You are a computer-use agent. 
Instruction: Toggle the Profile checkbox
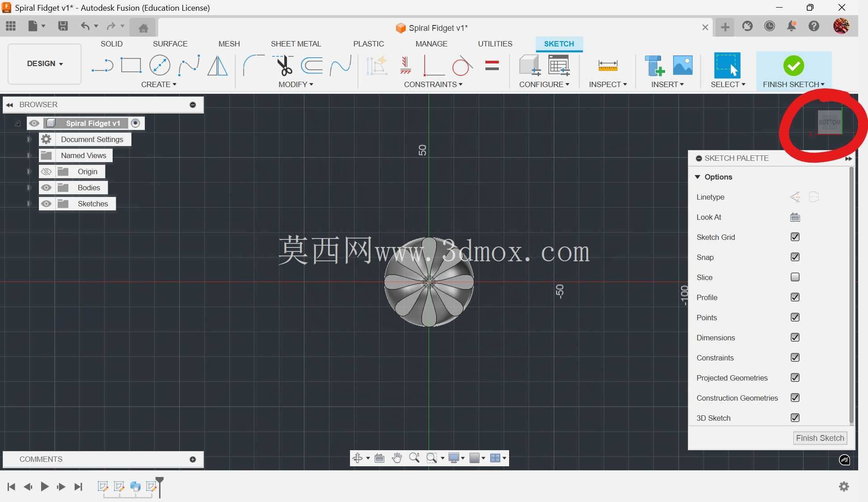[x=795, y=297]
